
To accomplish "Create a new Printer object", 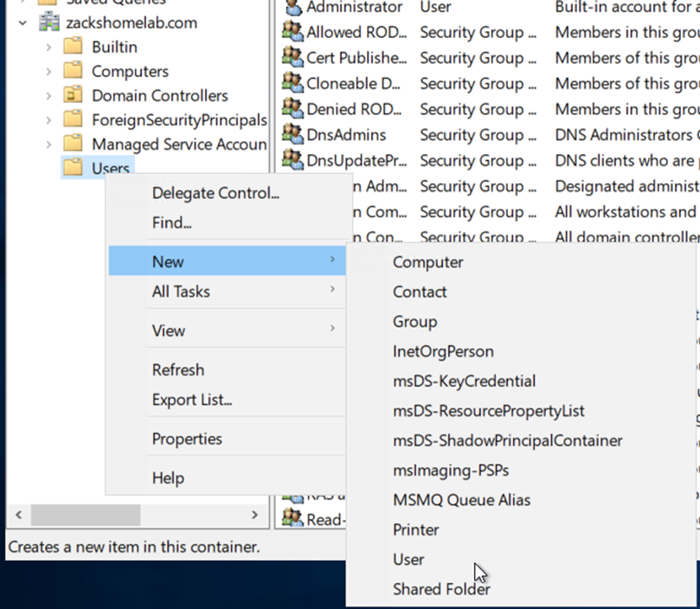I will click(x=521, y=529).
